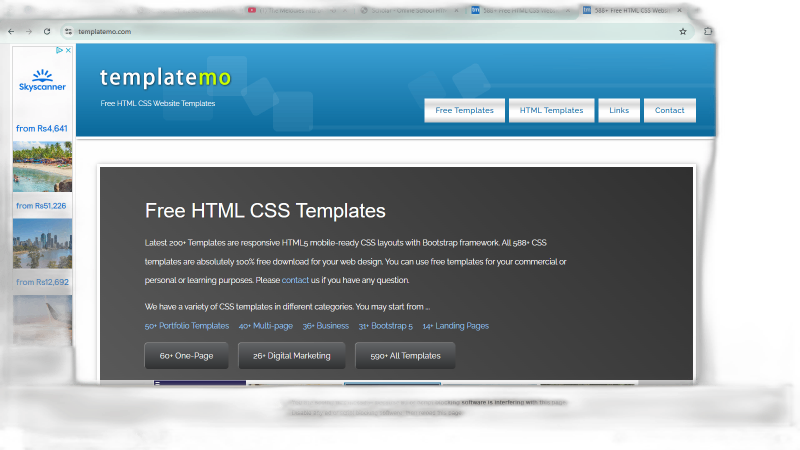Open site information icon in the address bar
800x450 pixels.
pos(68,31)
